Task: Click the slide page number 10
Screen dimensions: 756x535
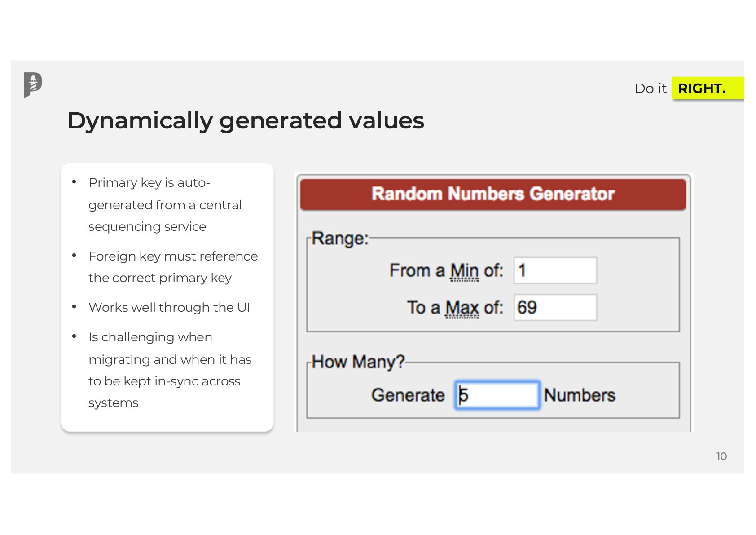Action: pyautogui.click(x=721, y=456)
